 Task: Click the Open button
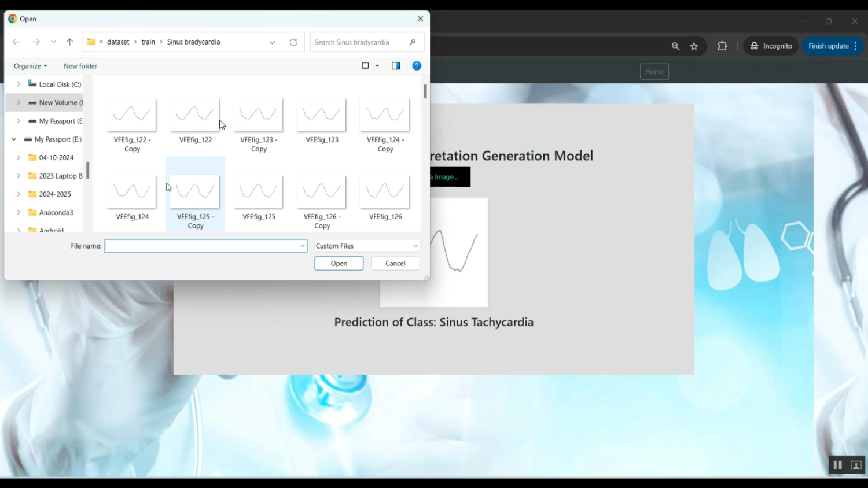(x=339, y=263)
